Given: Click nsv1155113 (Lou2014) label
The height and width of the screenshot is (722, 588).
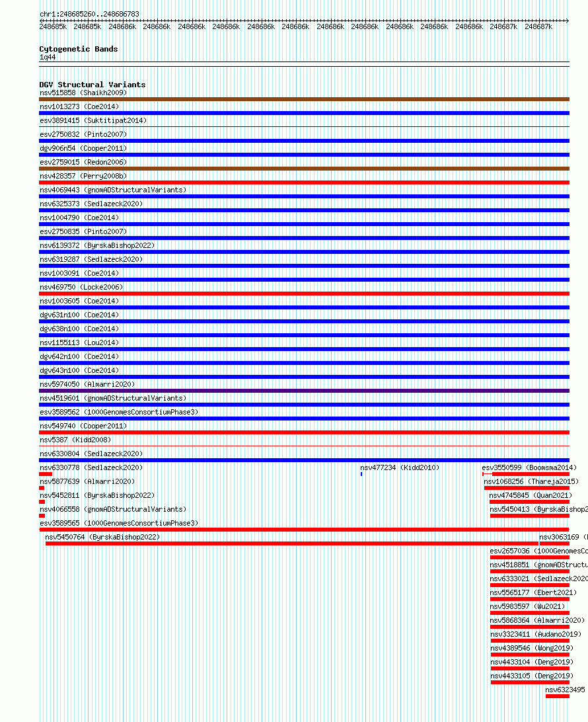Looking at the screenshot, I should coord(79,342).
